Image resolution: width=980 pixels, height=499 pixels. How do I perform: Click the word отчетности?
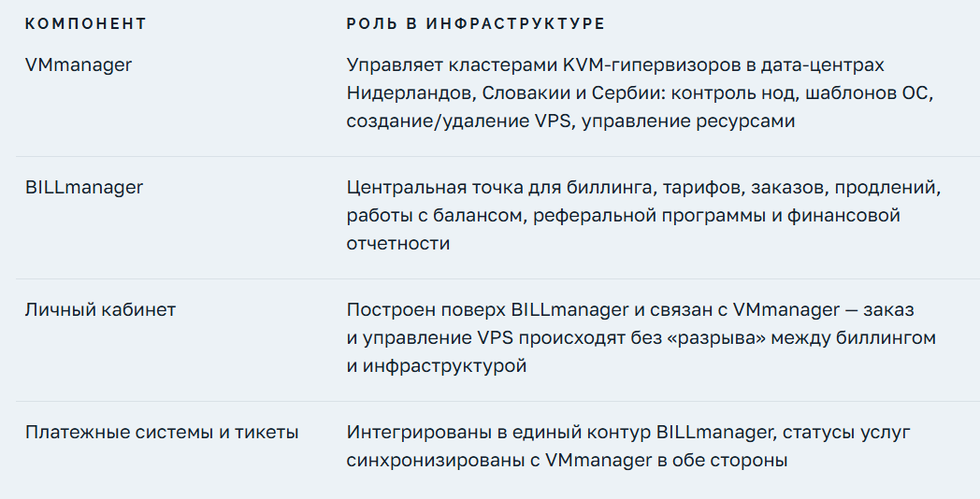(398, 244)
